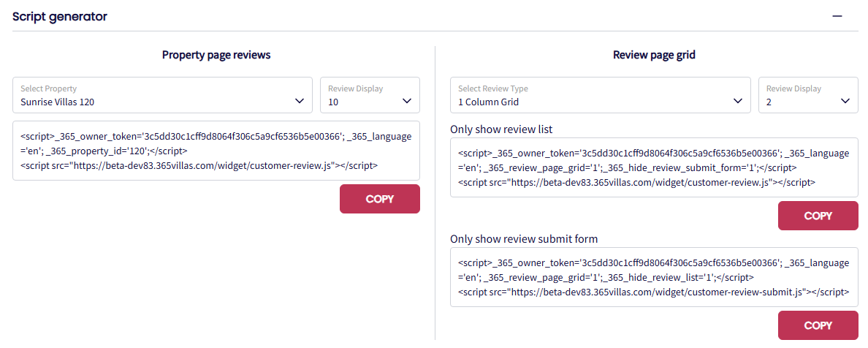Copy the Property page reviews script
Viewport: 868px width, 348px height.
380,199
